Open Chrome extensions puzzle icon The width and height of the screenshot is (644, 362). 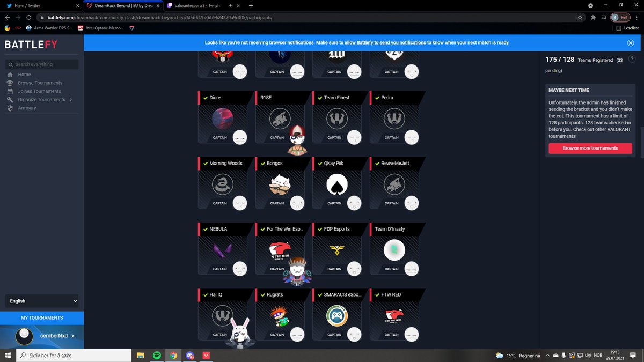tap(593, 17)
